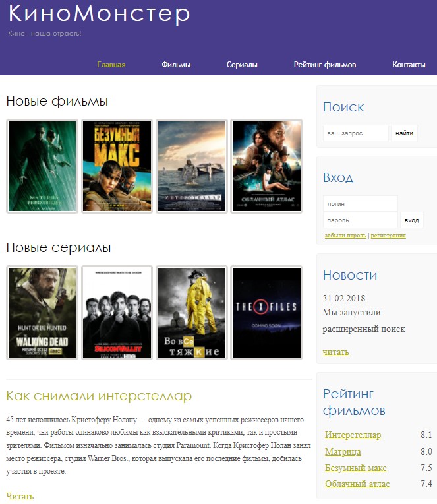
Task: Click the rating value 7.4
Action: (426, 484)
